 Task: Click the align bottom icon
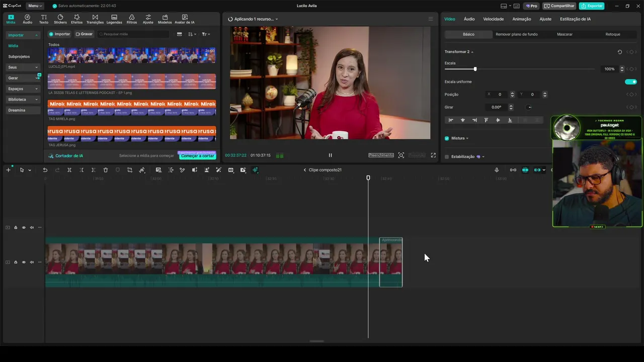(x=510, y=120)
